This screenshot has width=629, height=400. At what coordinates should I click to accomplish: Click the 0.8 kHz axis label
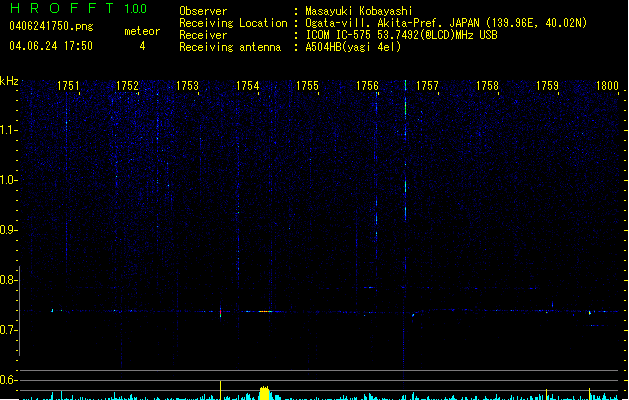[9, 280]
